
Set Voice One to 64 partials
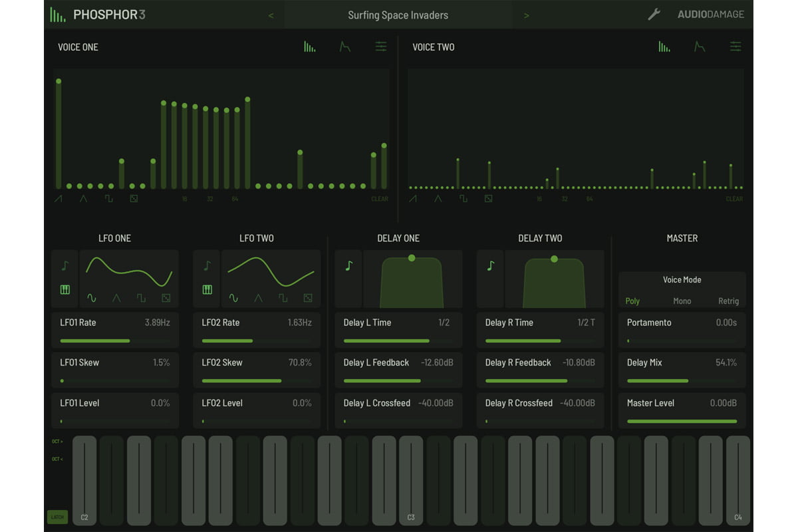(235, 199)
